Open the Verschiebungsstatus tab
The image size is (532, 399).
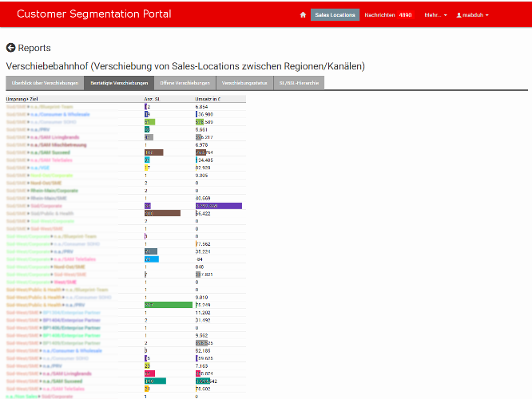pyautogui.click(x=244, y=83)
